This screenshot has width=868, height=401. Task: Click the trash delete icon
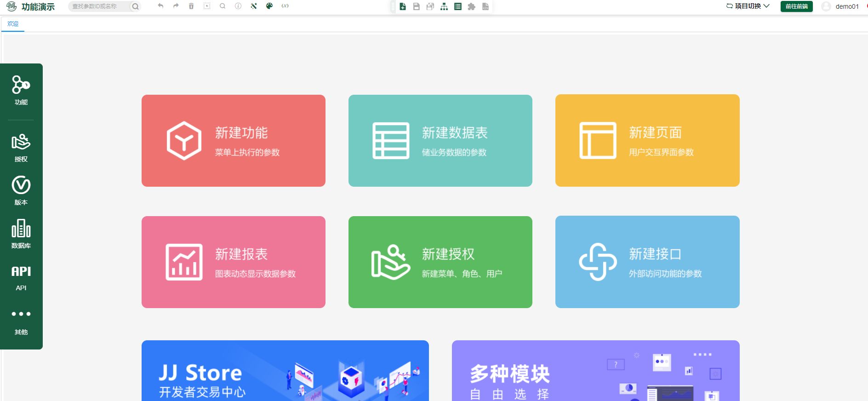[x=191, y=6]
